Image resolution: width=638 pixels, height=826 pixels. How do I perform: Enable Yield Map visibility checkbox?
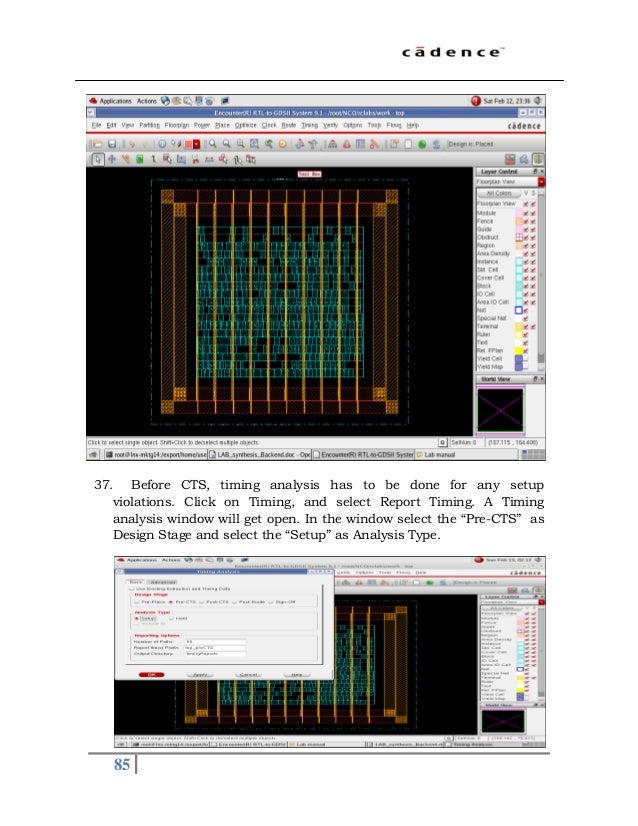tap(526, 367)
